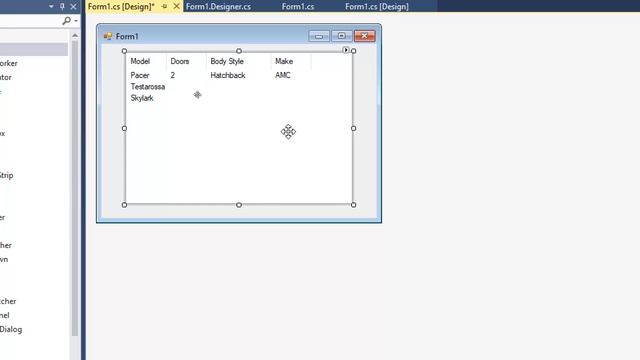Click Toolbox scrollbar up arrow
Screen dimensions: 640x360
(75, 36)
